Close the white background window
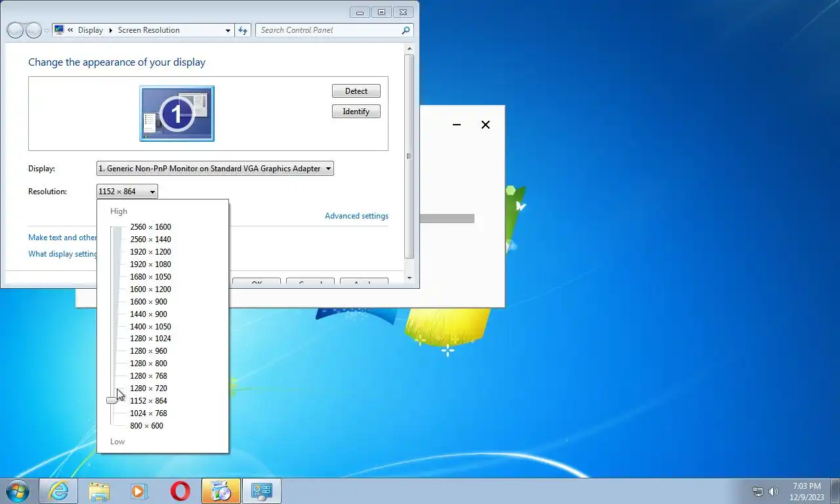 pyautogui.click(x=486, y=125)
